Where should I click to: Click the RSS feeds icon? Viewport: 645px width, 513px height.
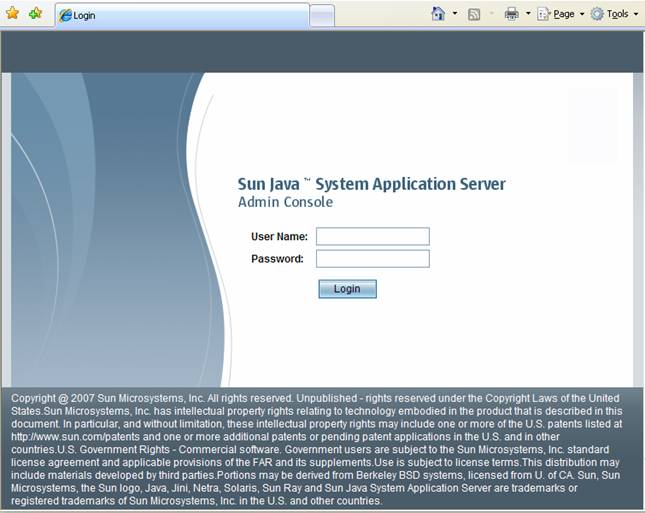pos(474,14)
